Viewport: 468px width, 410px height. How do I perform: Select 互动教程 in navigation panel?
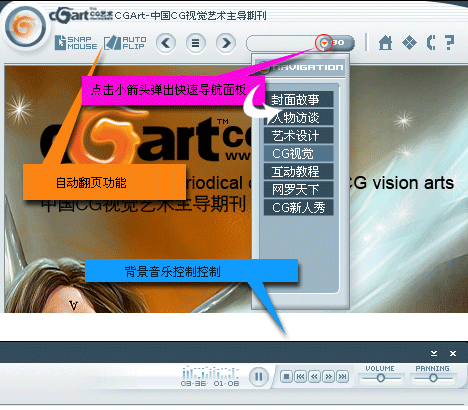299,172
